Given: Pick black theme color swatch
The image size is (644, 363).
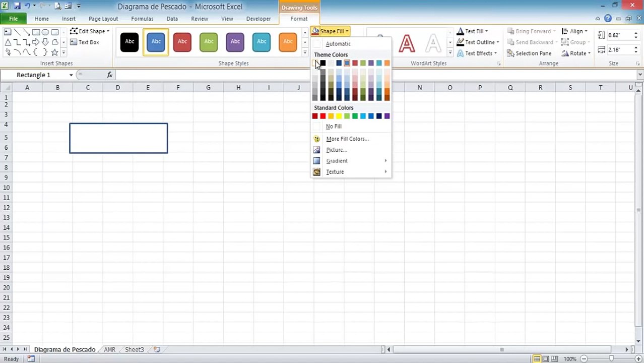Looking at the screenshot, I should [x=323, y=63].
